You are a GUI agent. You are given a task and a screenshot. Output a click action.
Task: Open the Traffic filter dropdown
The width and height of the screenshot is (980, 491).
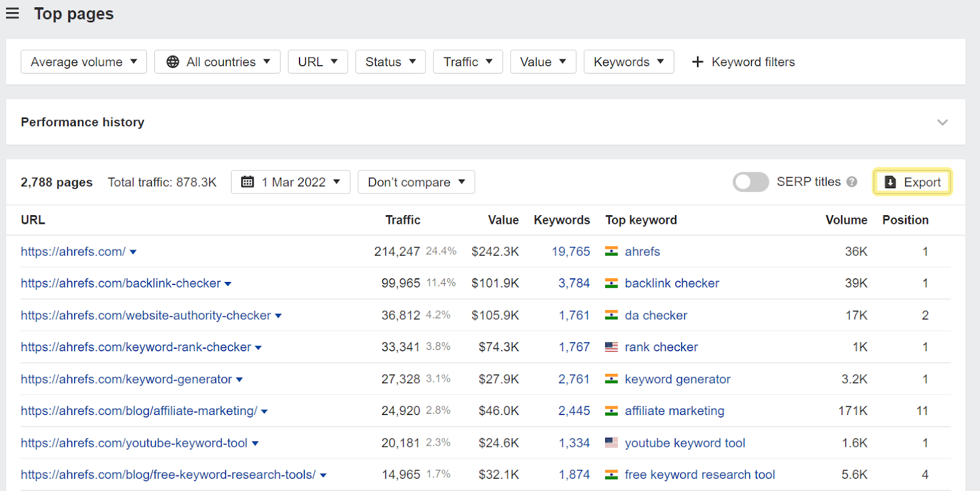[x=468, y=62]
